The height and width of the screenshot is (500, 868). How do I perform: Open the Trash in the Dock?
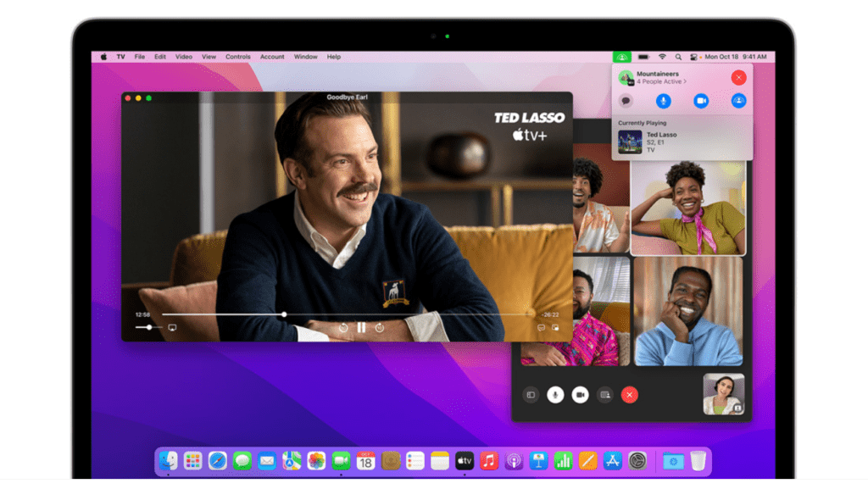tap(698, 461)
